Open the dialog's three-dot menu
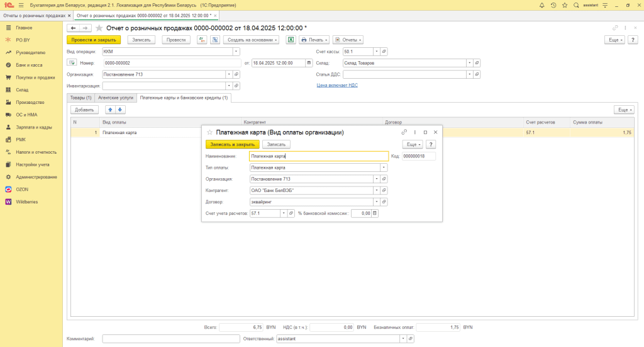Viewport: 644px width, 347px height. pos(415,132)
